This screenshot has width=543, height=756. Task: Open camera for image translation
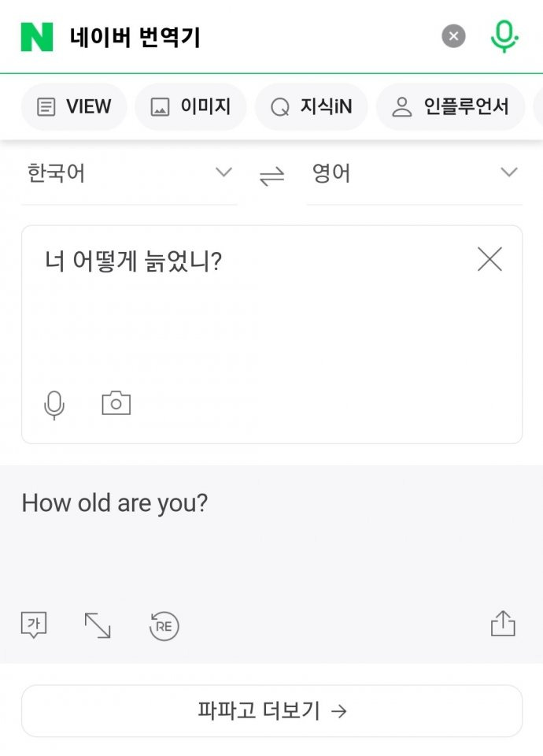click(x=116, y=402)
